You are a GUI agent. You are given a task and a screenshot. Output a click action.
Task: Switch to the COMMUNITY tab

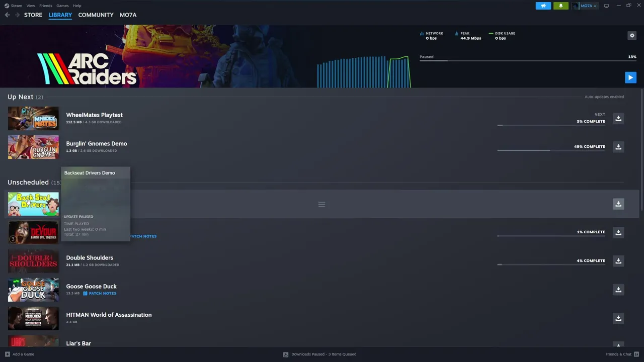(96, 15)
